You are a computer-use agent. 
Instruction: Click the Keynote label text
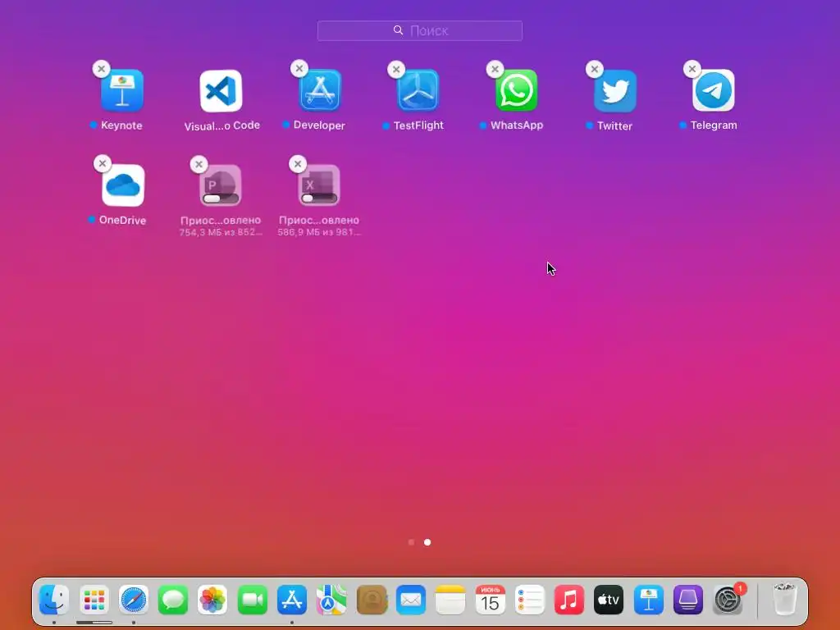click(x=121, y=126)
